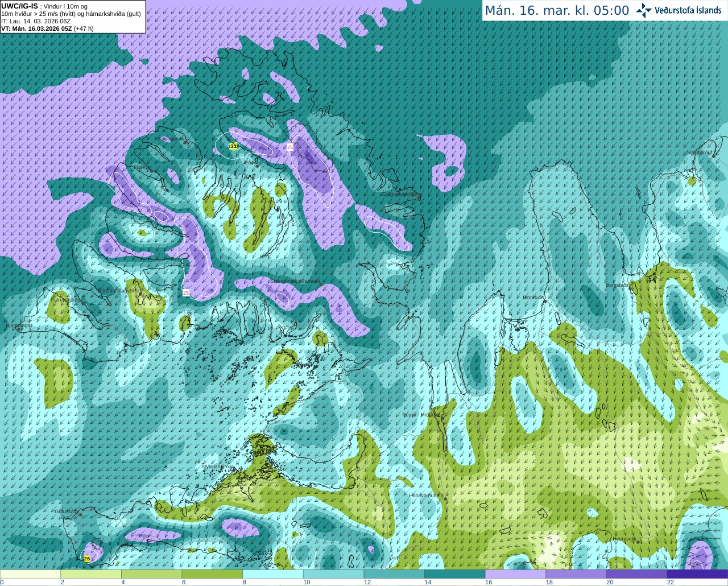
Task: Click the legend scale value 22
Action: pyautogui.click(x=671, y=582)
